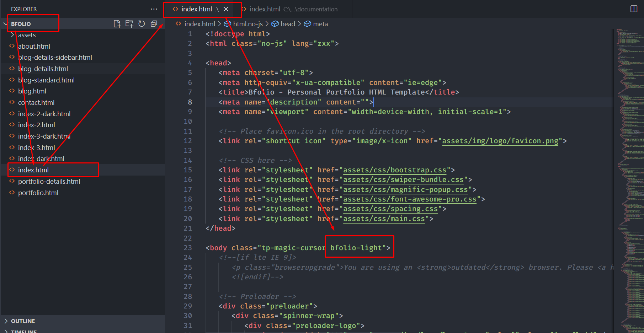Open Explorer more actions ellipsis menu
The height and width of the screenshot is (333, 644).
pos(154,9)
